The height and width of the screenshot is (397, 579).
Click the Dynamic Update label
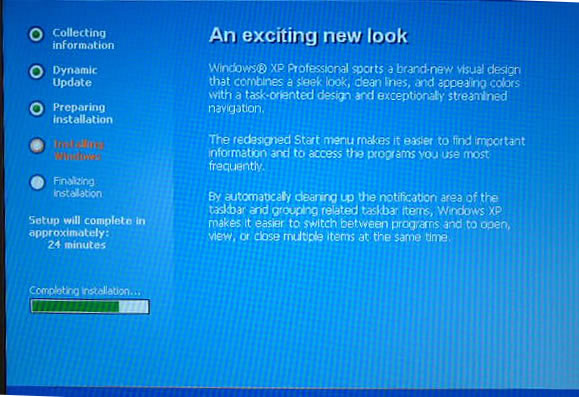(75, 76)
